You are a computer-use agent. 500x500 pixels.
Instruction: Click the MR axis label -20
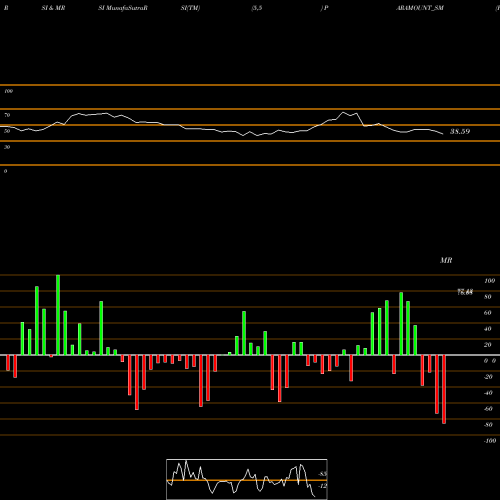[x=488, y=377]
